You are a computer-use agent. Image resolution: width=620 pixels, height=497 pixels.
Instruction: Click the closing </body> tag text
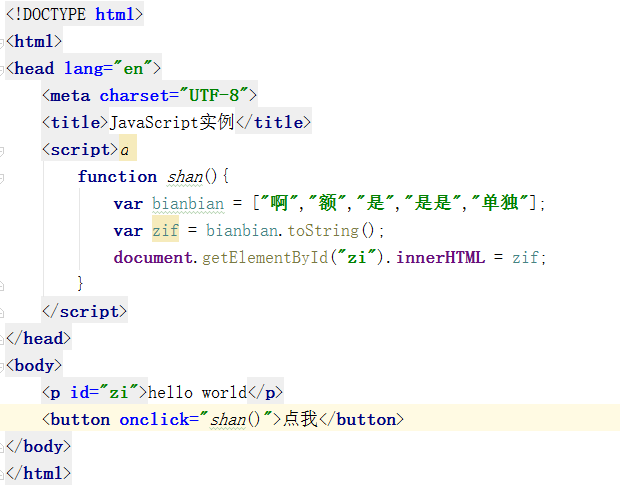click(x=38, y=446)
